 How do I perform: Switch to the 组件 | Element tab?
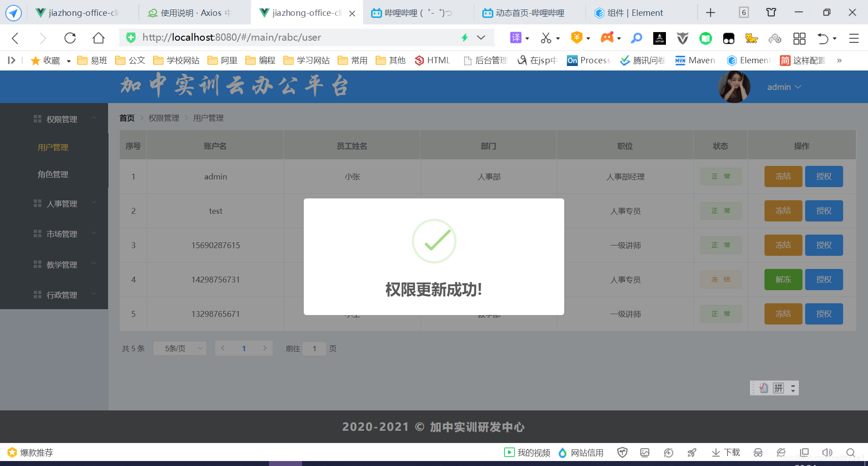(x=641, y=13)
